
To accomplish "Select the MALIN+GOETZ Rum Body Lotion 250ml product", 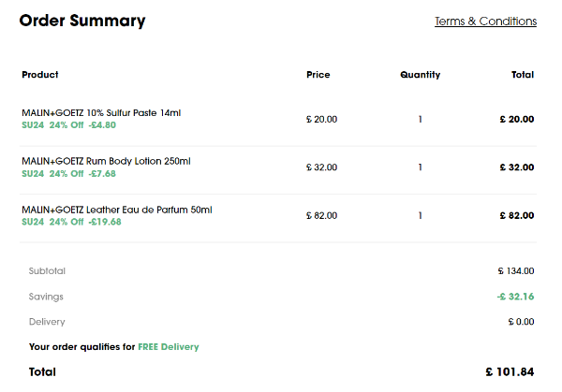I will point(106,161).
